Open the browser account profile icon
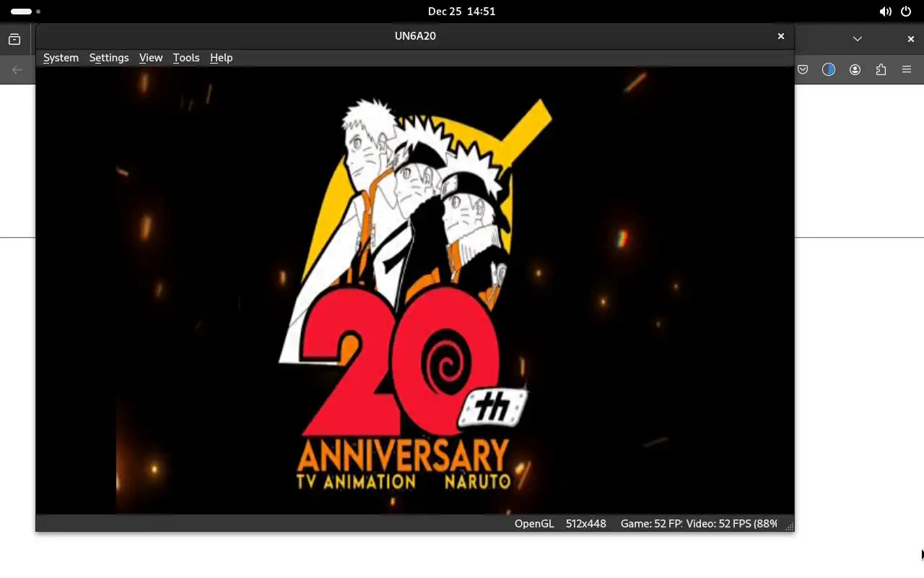 [855, 69]
